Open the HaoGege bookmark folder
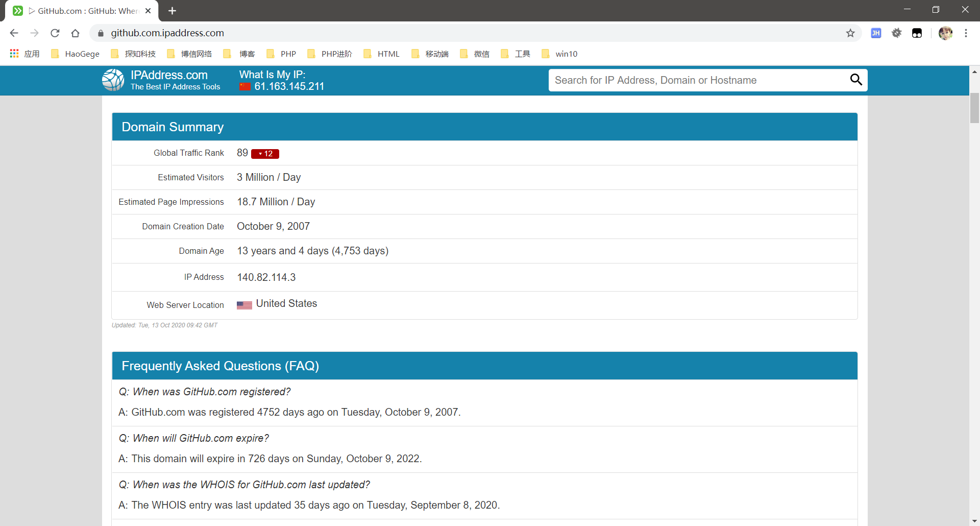 (x=76, y=54)
